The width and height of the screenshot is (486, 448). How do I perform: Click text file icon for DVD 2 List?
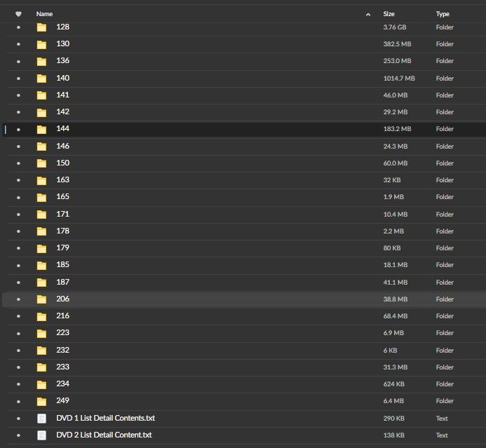41,435
